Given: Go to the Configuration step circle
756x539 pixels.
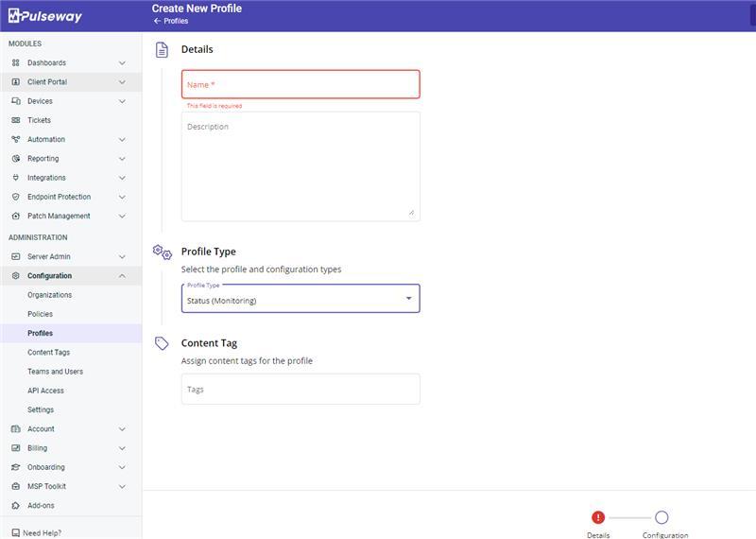Looking at the screenshot, I should coord(661,517).
